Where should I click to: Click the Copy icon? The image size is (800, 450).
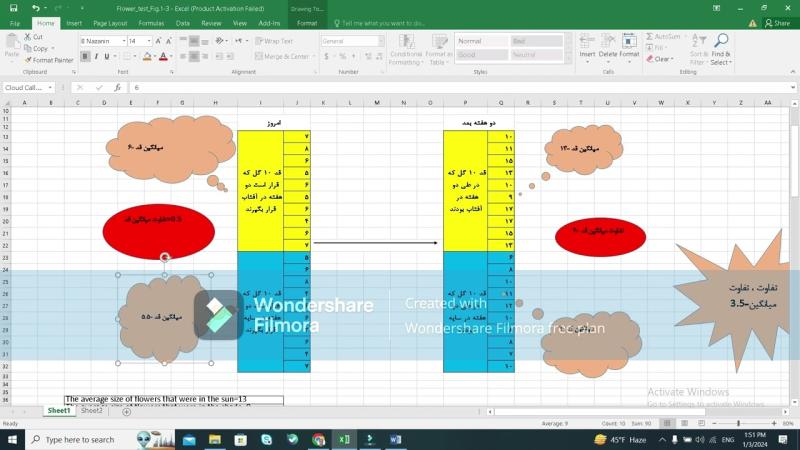pos(28,48)
